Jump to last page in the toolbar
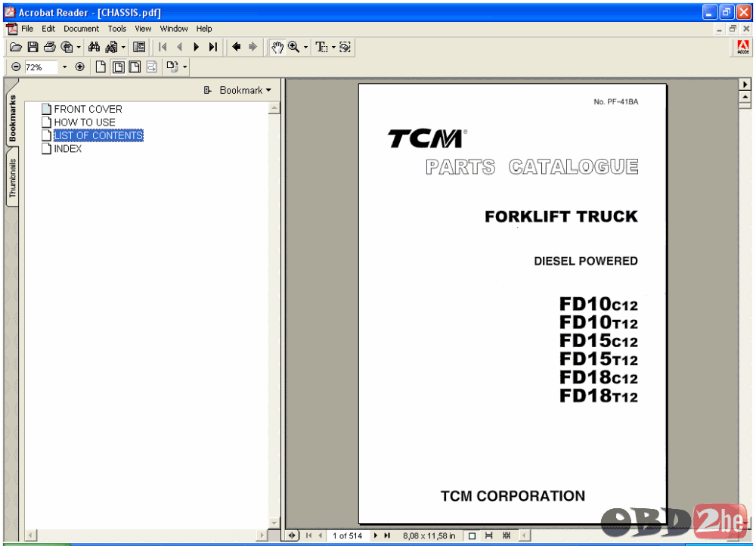The height and width of the screenshot is (546, 756). click(213, 47)
